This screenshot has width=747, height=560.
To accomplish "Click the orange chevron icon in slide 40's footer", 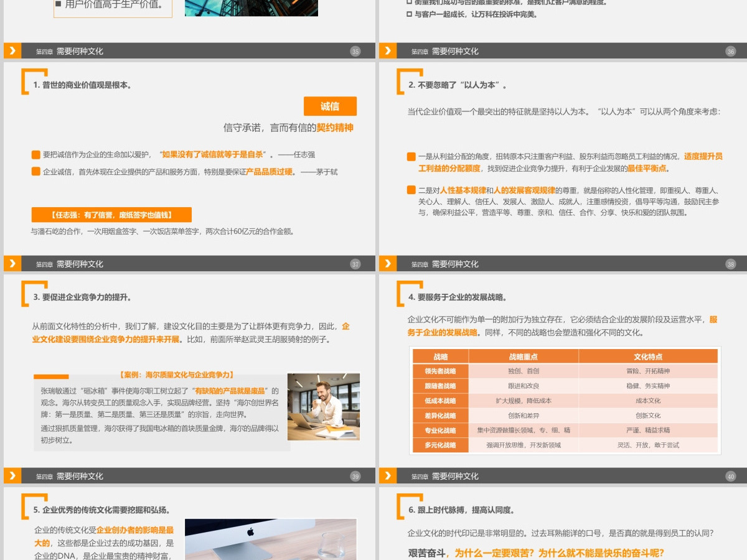I will point(388,476).
